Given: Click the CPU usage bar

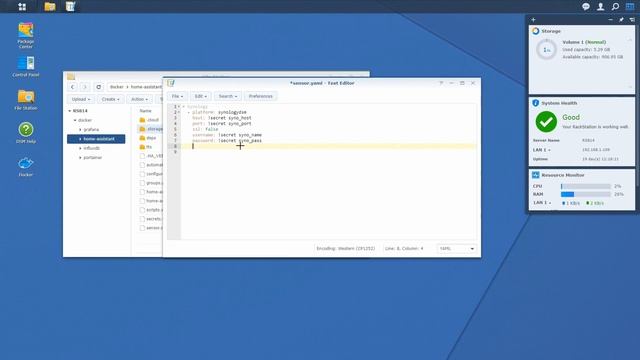Looking at the screenshot, I should point(586,186).
